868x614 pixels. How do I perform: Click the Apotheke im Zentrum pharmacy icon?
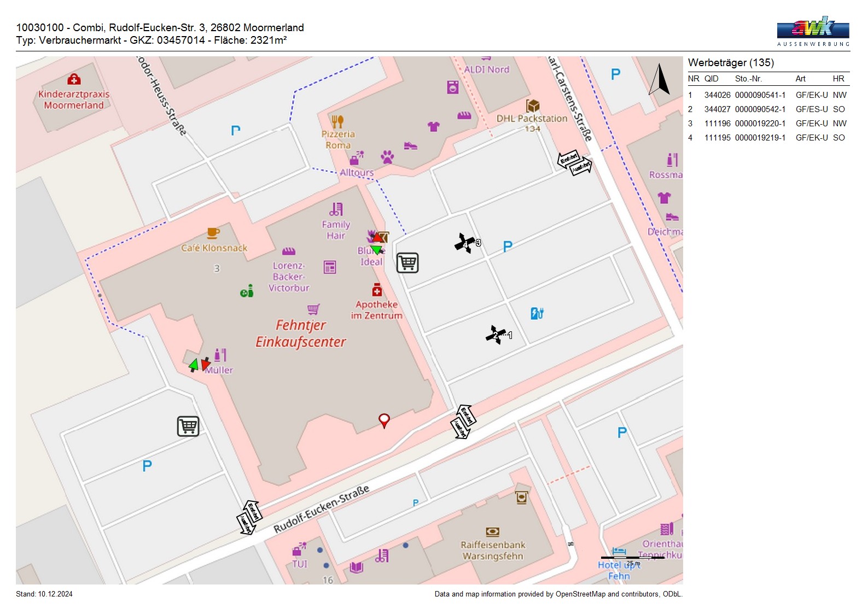pos(377,290)
